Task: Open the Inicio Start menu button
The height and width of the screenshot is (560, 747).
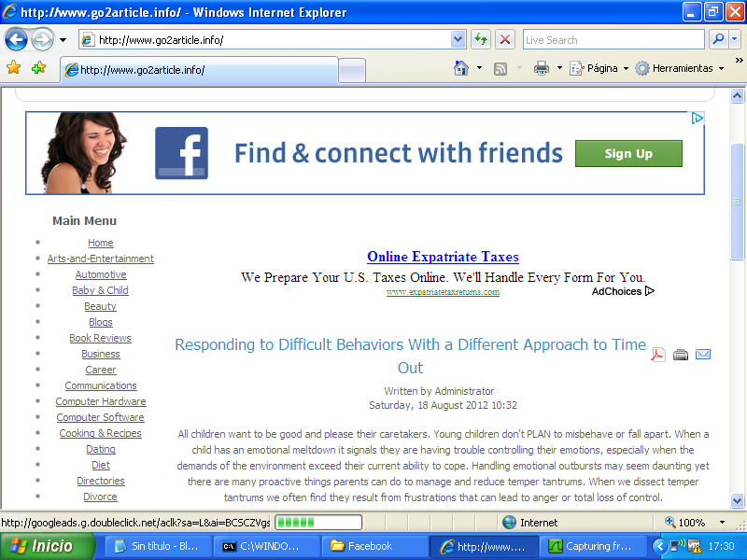Action: tap(47, 546)
